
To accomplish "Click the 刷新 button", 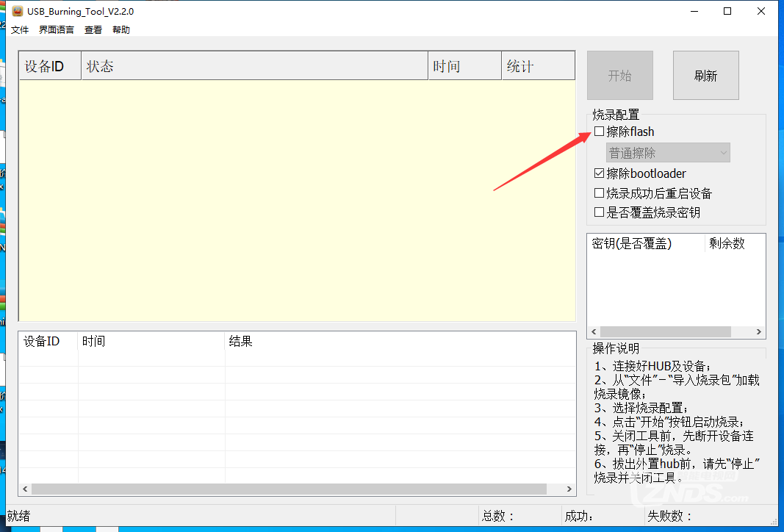I will [x=705, y=76].
